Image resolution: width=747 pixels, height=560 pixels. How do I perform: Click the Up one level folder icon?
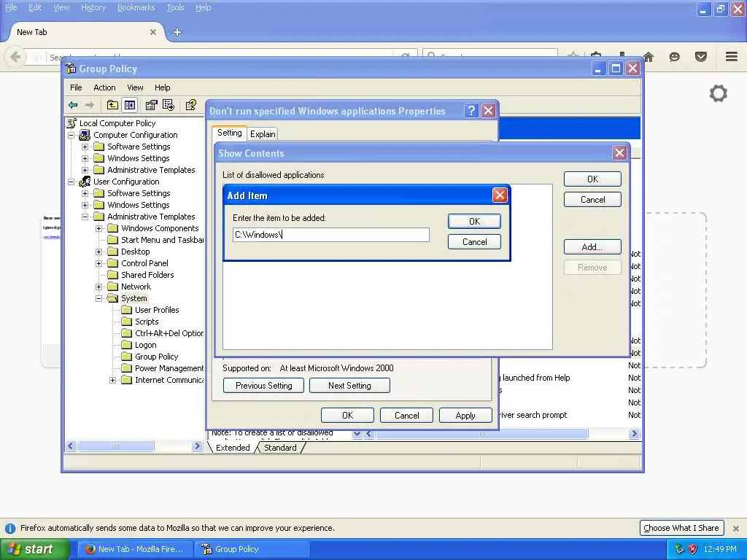pyautogui.click(x=112, y=105)
